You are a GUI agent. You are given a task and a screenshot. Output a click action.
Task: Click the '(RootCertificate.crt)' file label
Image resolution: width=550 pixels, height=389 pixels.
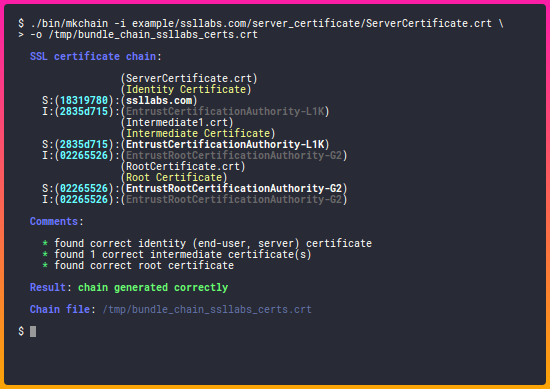pyautogui.click(x=183, y=166)
